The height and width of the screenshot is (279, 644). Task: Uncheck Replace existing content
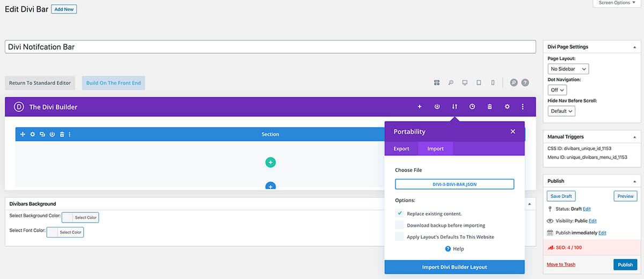click(x=399, y=213)
